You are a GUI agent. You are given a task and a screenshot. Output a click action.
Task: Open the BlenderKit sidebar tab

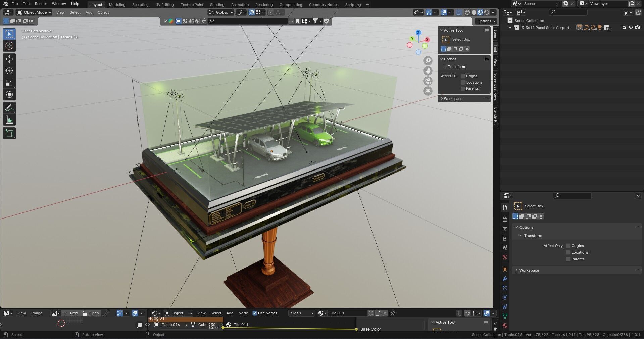point(495,116)
